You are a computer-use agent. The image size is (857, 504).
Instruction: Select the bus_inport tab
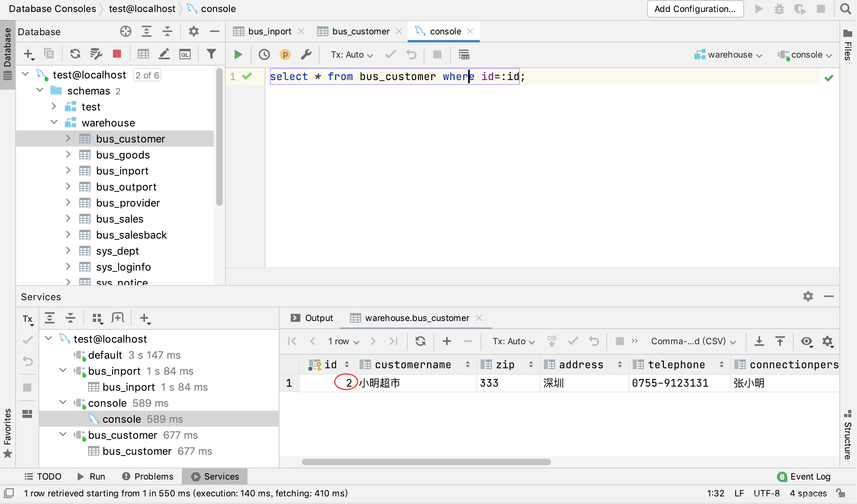point(269,31)
